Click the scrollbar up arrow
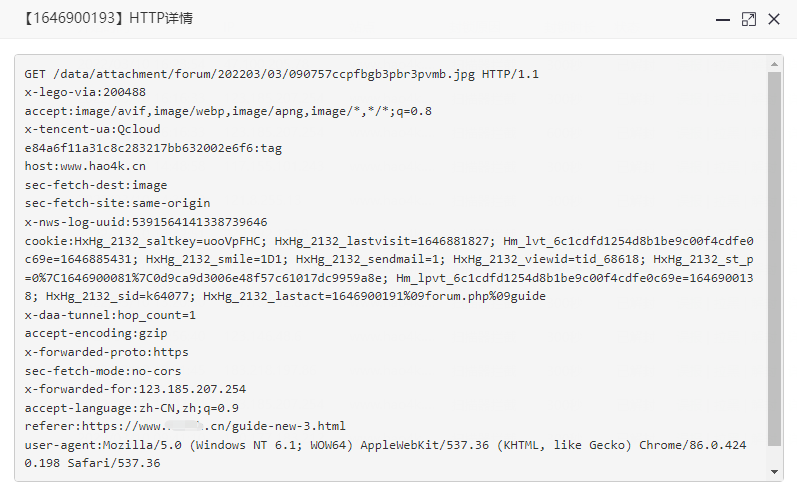 774,64
